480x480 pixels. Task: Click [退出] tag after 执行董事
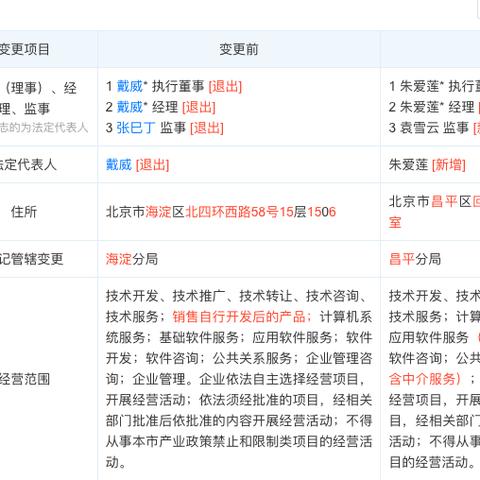[x=225, y=87]
